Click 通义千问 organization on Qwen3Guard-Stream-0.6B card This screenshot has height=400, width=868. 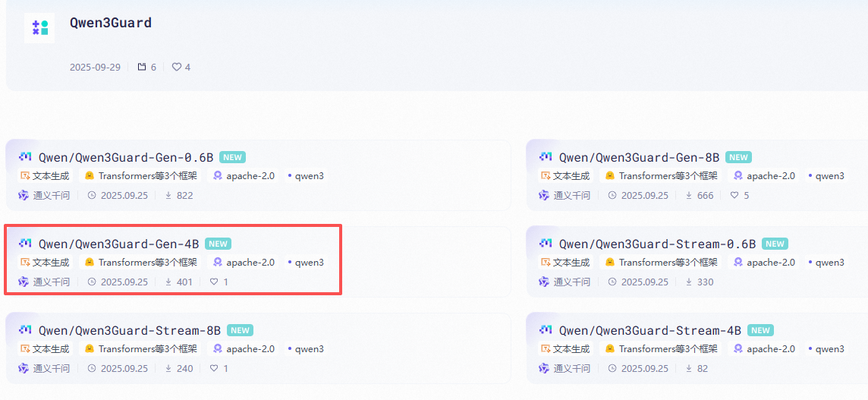tap(565, 282)
